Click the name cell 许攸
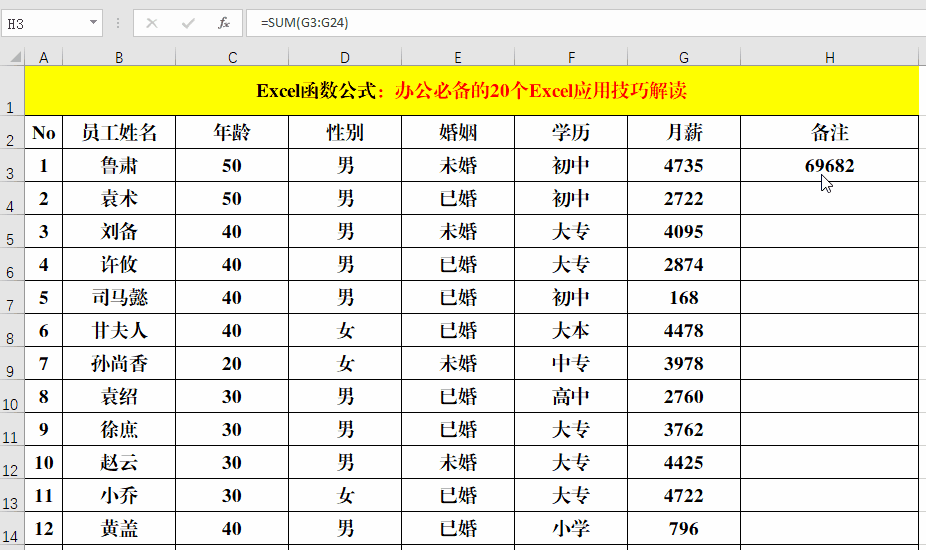 119,264
